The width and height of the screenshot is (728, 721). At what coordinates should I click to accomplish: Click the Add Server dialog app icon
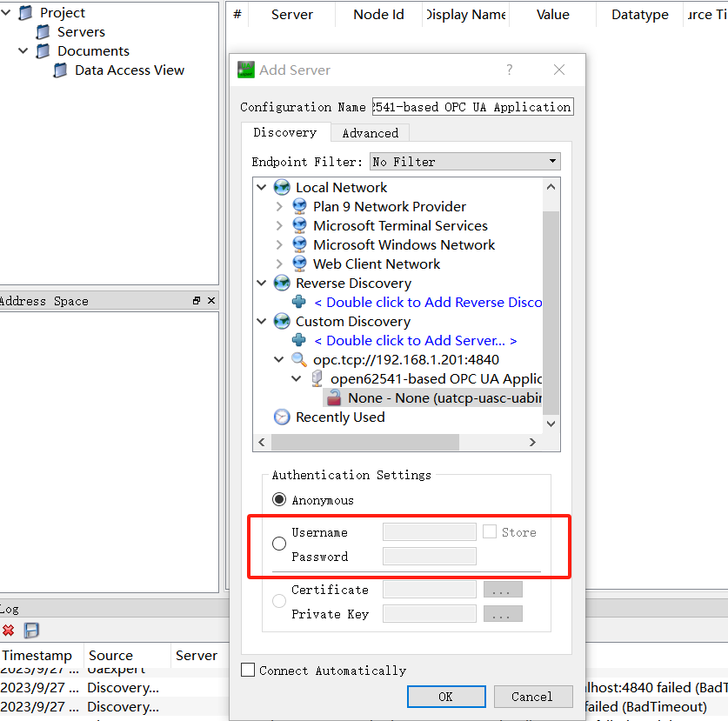pyautogui.click(x=246, y=70)
